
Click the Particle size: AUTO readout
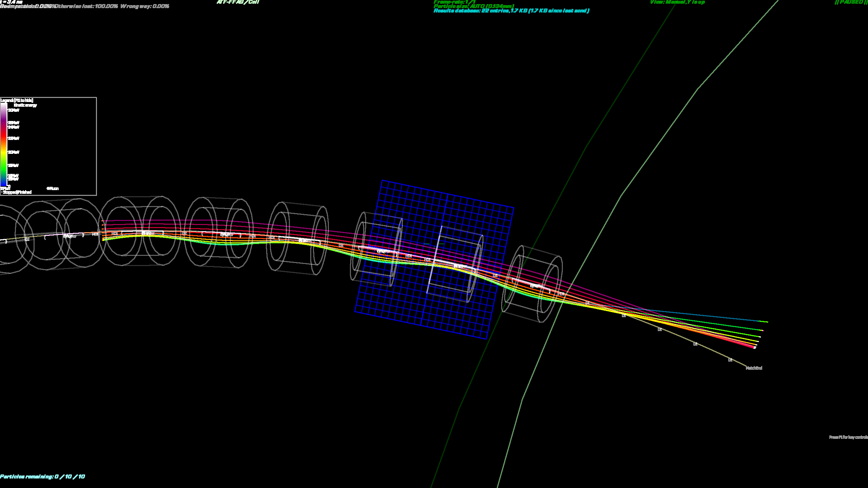pyautogui.click(x=474, y=6)
